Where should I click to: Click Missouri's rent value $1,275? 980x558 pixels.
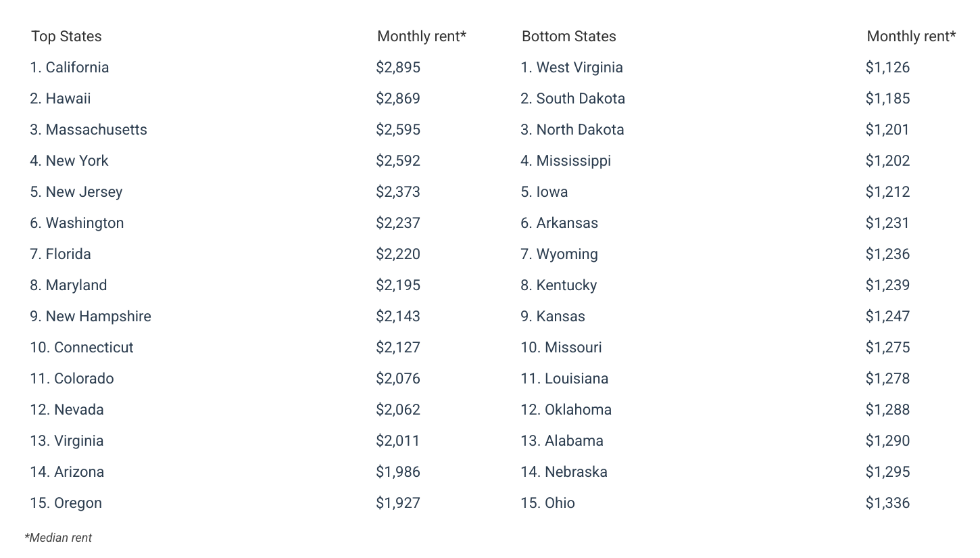point(887,348)
